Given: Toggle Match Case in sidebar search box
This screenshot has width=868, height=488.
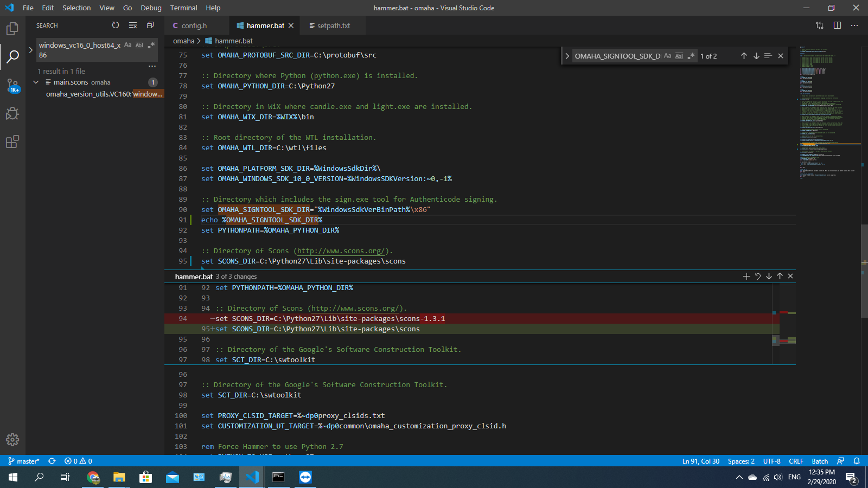Looking at the screenshot, I should click(128, 45).
